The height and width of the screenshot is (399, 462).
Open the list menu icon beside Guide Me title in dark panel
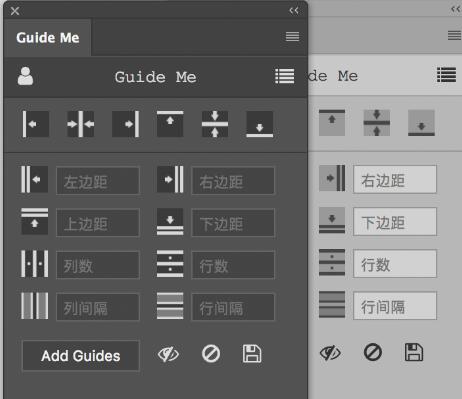pyautogui.click(x=285, y=76)
